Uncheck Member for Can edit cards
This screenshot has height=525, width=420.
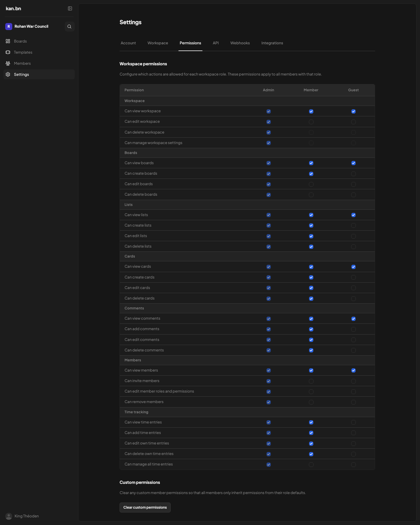click(311, 288)
